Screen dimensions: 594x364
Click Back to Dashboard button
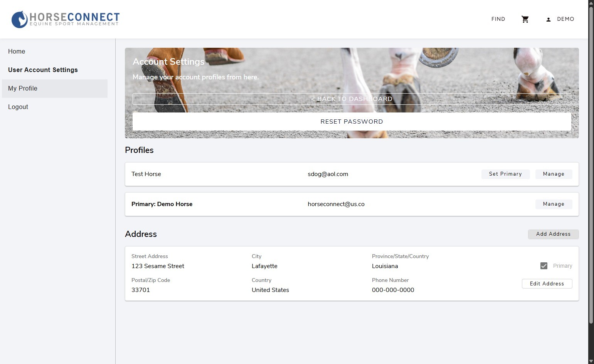(352, 99)
